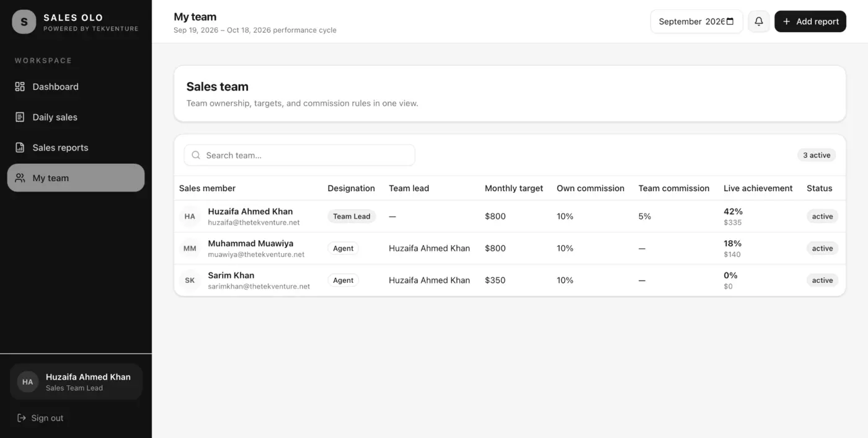Click the MM avatar for Muhammad Muawiya
This screenshot has width=868, height=438.
190,248
